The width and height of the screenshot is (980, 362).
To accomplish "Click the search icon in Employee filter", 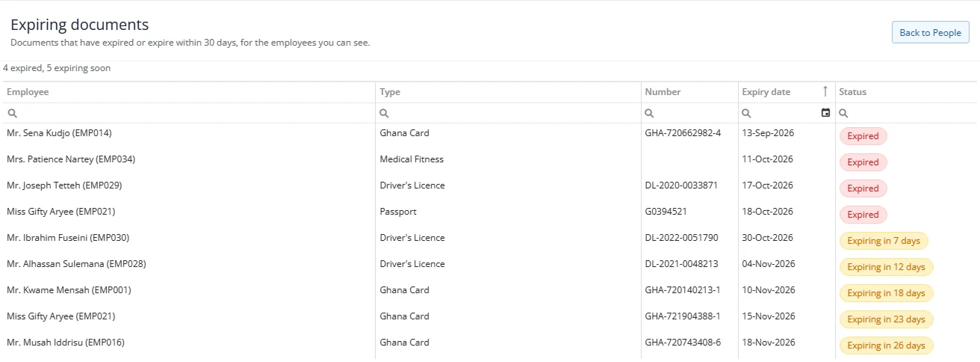I will [x=12, y=114].
